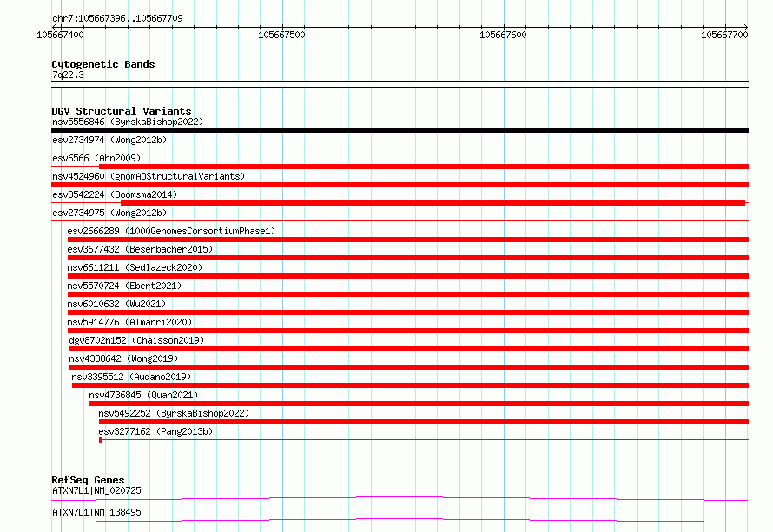Select the red nsv5570724 variant bar

pos(407,294)
